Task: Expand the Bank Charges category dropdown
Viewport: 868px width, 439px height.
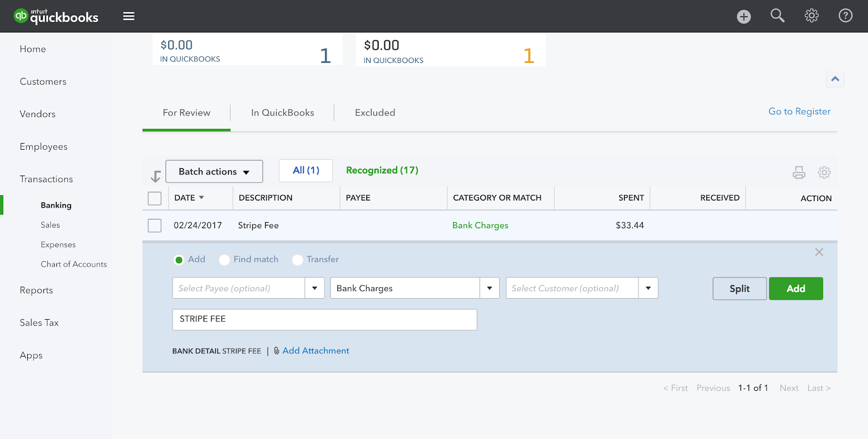Action: coord(489,288)
